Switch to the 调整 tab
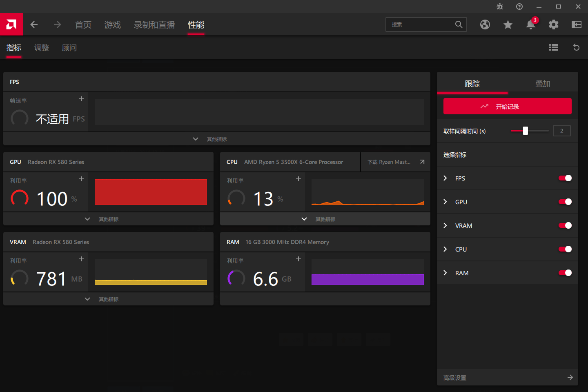 (x=42, y=48)
